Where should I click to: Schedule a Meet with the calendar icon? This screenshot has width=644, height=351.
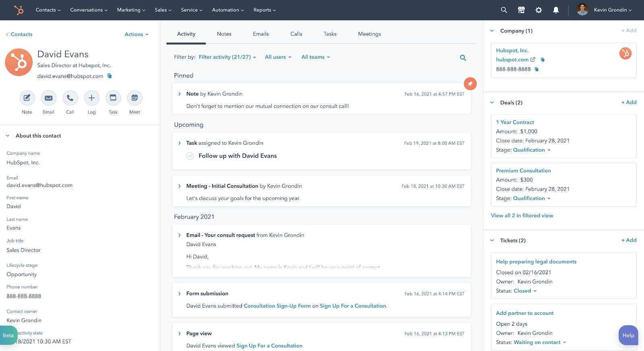click(135, 98)
